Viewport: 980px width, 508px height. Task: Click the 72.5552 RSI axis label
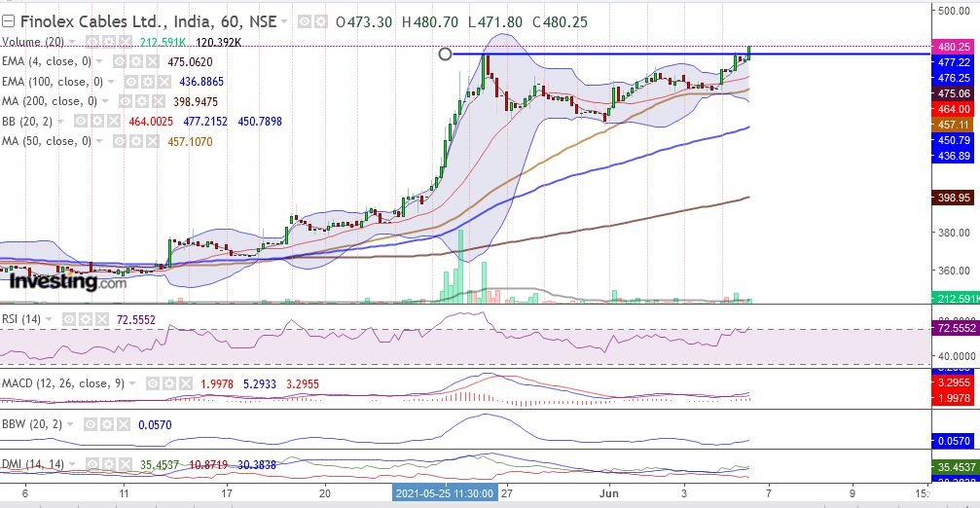pos(956,328)
